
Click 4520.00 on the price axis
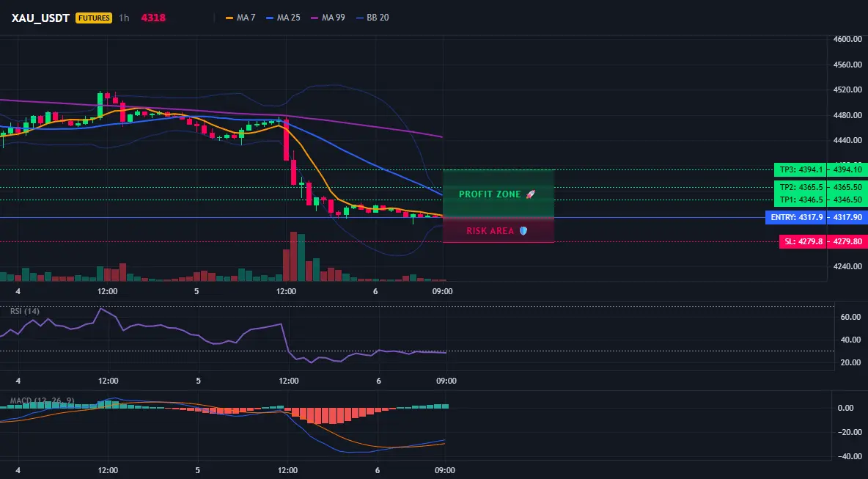point(847,89)
